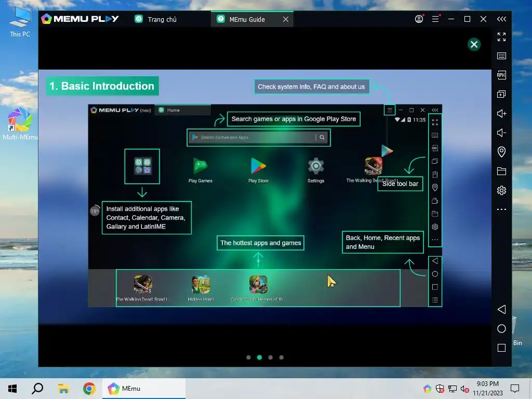Viewport: 532px width, 399px height.
Task: Launch Google Chrome from taskbar
Action: click(x=89, y=389)
